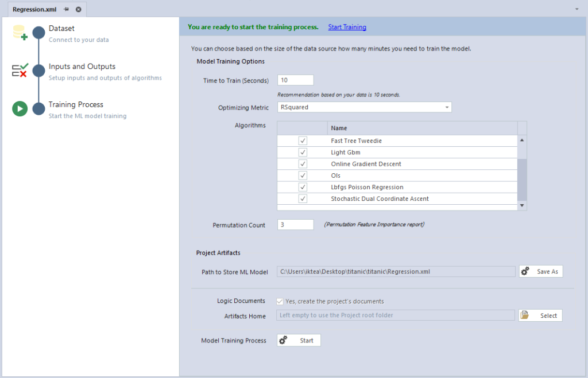The height and width of the screenshot is (378, 588).
Task: Uncheck Light Gbm algorithm
Action: 303,152
